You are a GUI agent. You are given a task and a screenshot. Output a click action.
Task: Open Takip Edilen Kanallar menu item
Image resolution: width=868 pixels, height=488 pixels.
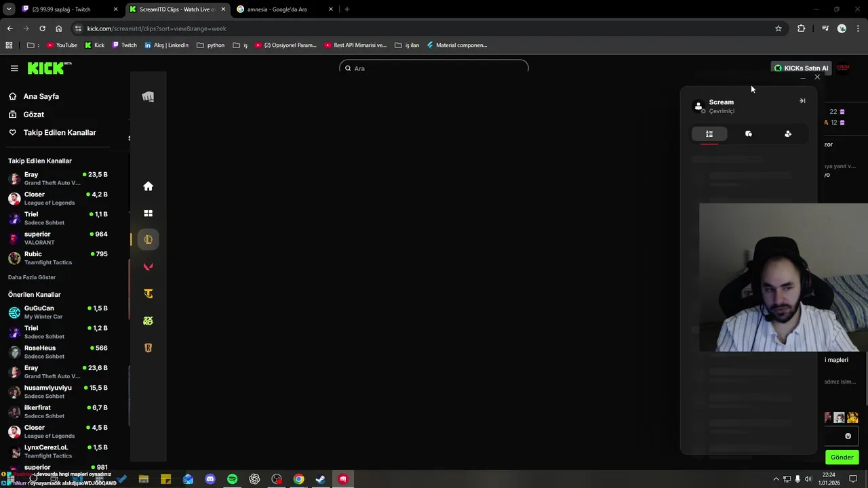60,133
